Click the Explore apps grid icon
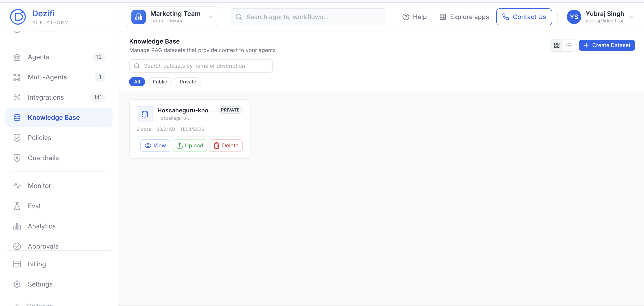644x306 pixels. [x=443, y=17]
